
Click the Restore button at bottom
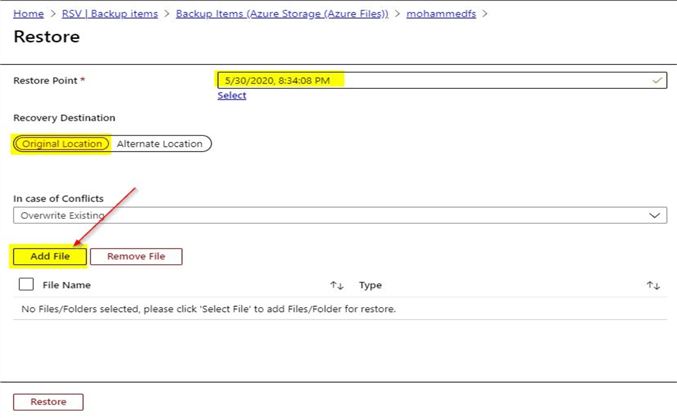pyautogui.click(x=48, y=402)
